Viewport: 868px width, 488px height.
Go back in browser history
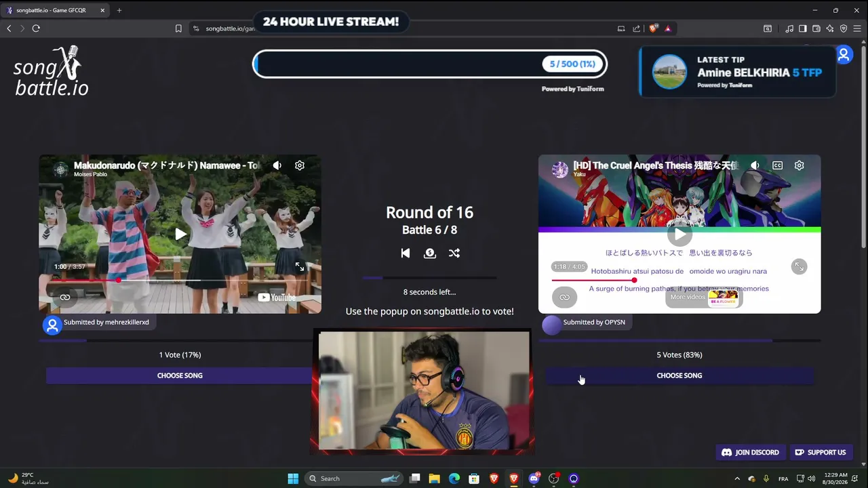(x=9, y=28)
